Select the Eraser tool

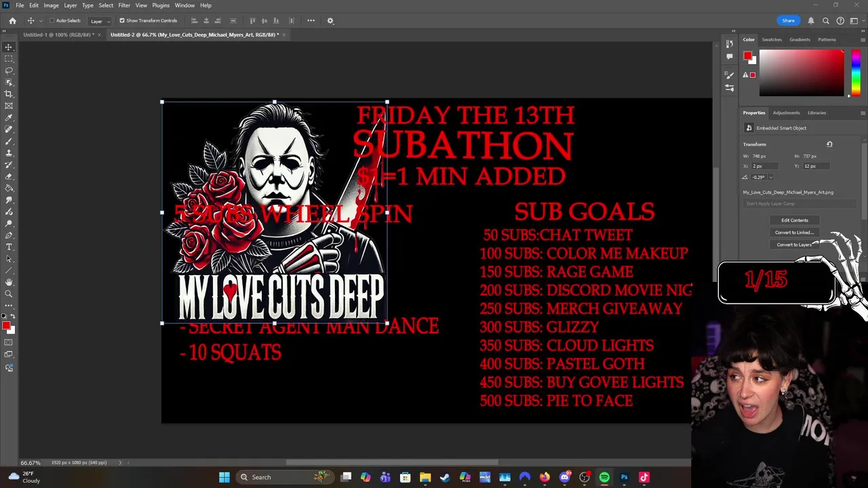(9, 176)
